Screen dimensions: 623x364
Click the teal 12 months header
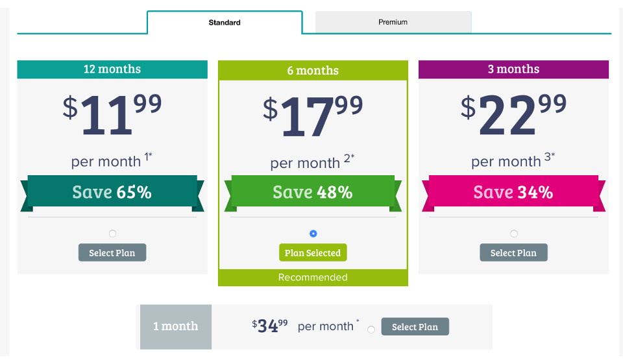click(x=112, y=69)
